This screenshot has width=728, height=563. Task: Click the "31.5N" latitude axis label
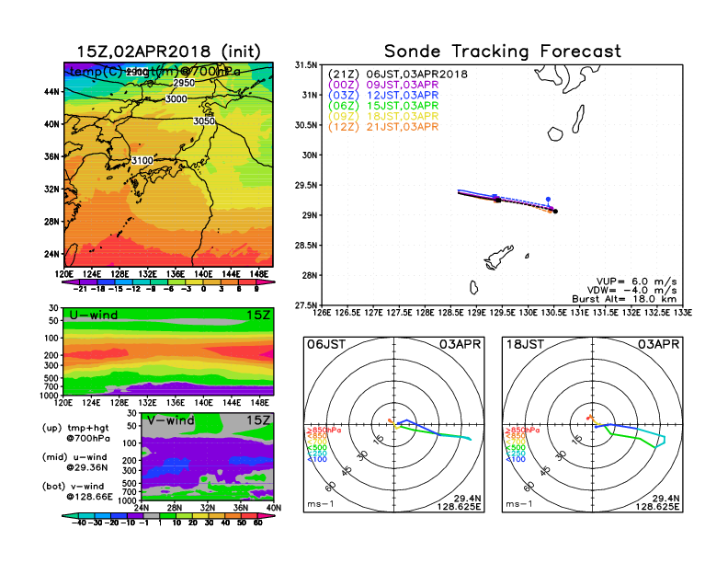tap(306, 65)
